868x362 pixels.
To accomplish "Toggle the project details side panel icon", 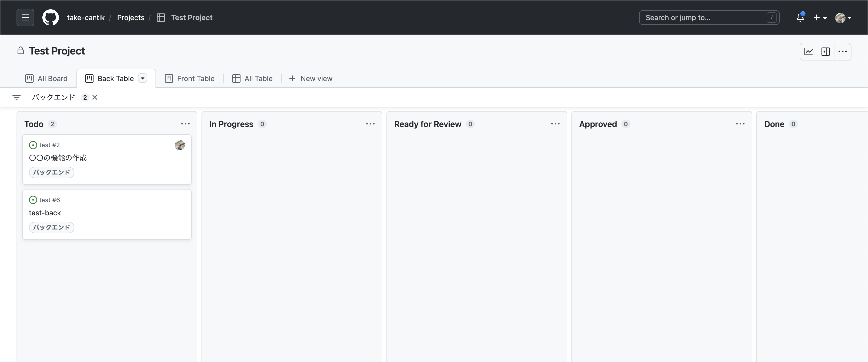I will click(x=826, y=52).
